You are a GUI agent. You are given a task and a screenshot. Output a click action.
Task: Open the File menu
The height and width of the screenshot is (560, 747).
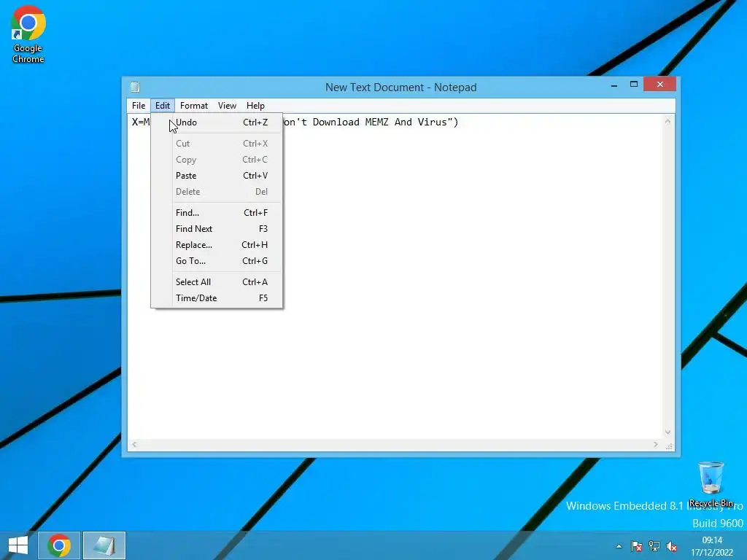139,106
